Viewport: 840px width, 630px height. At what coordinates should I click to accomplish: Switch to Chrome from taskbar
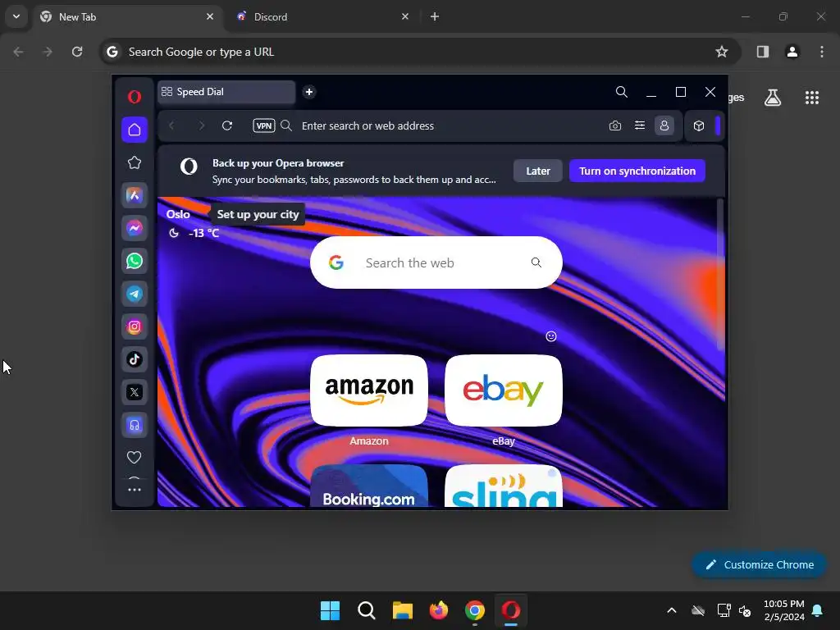click(x=475, y=610)
